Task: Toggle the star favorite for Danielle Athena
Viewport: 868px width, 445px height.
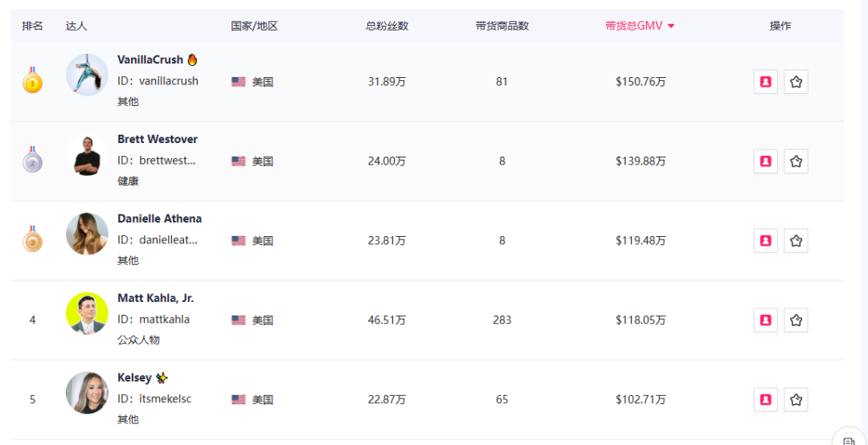Action: (796, 241)
